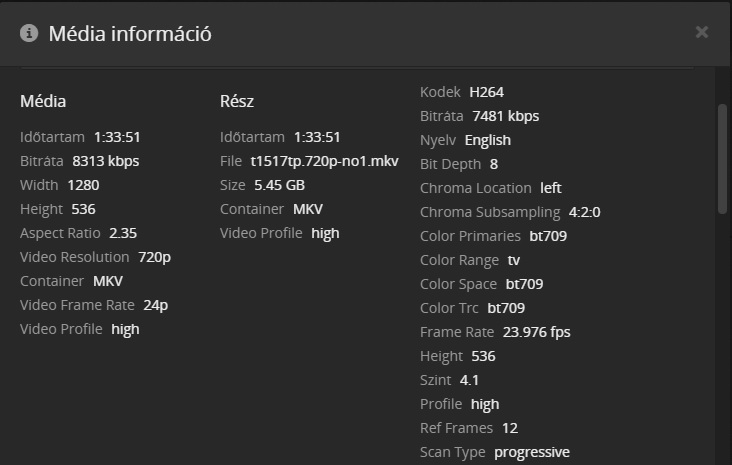Click the Aspect Ratio 2.35 value
The width and height of the screenshot is (732, 465).
123,232
